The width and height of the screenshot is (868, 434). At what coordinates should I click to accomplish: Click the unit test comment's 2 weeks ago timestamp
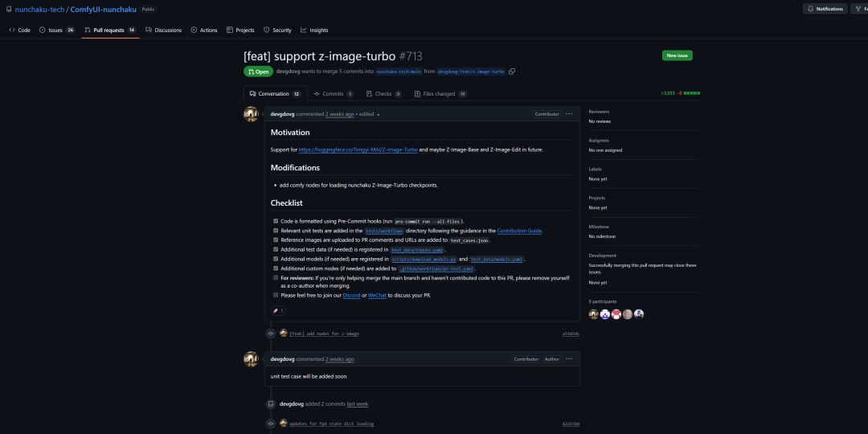pos(339,359)
